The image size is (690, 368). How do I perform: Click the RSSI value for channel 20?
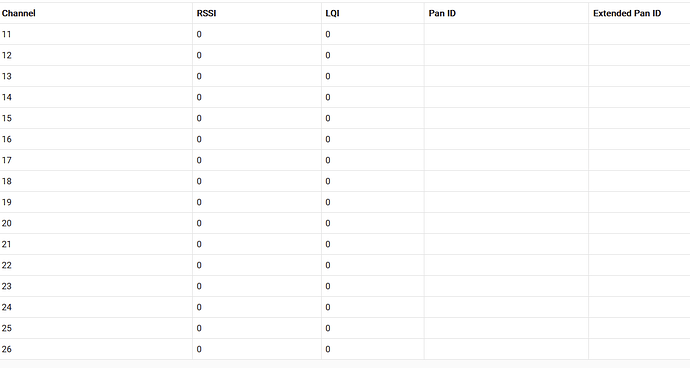199,223
